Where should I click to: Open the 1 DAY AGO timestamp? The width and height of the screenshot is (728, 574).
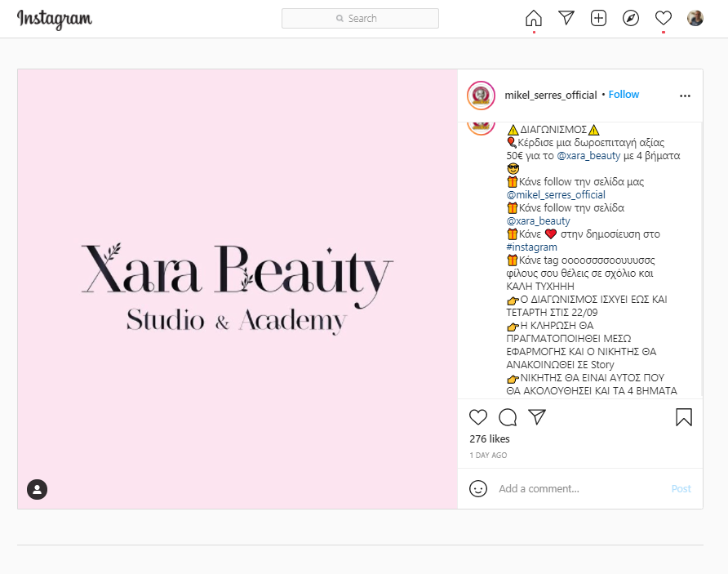tap(488, 455)
